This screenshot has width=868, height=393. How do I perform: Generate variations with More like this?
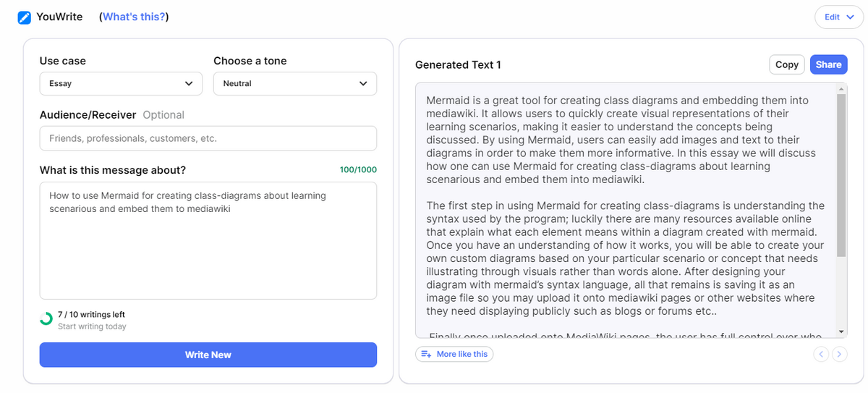[x=454, y=354]
